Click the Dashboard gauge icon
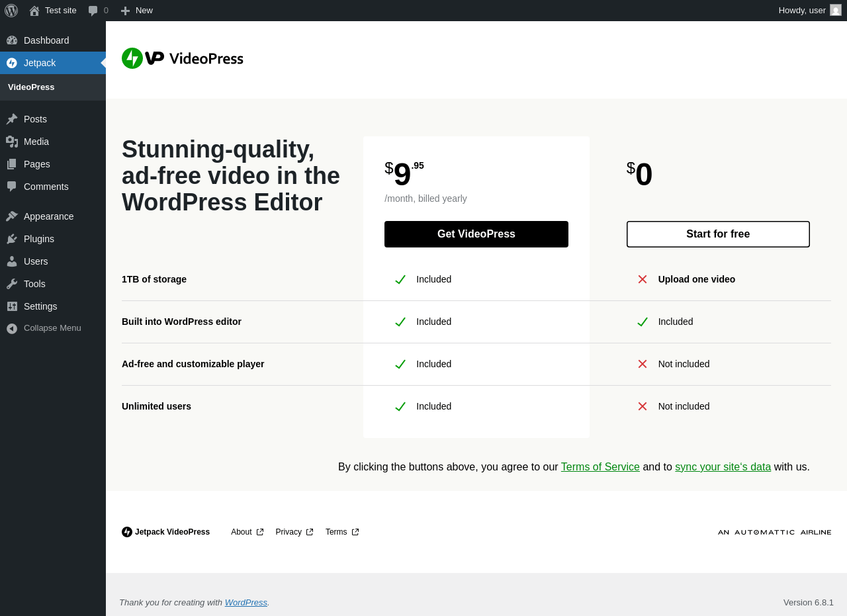Image resolution: width=847 pixels, height=616 pixels. 12,40
